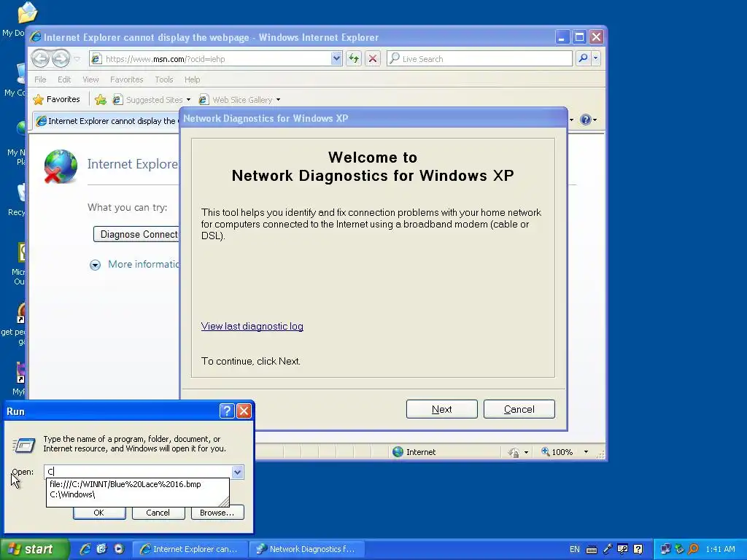This screenshot has width=747, height=560.
Task: Click the network computers tray icon
Action: click(665, 549)
